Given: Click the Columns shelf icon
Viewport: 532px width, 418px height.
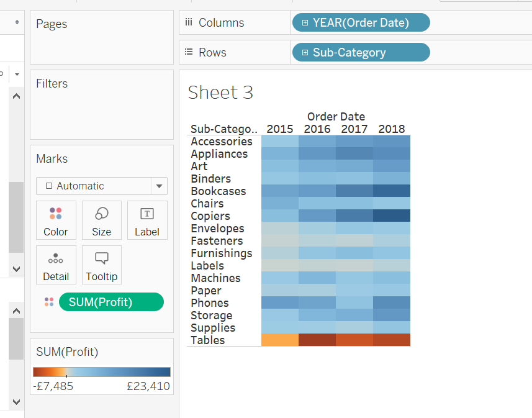Looking at the screenshot, I should pos(189,22).
